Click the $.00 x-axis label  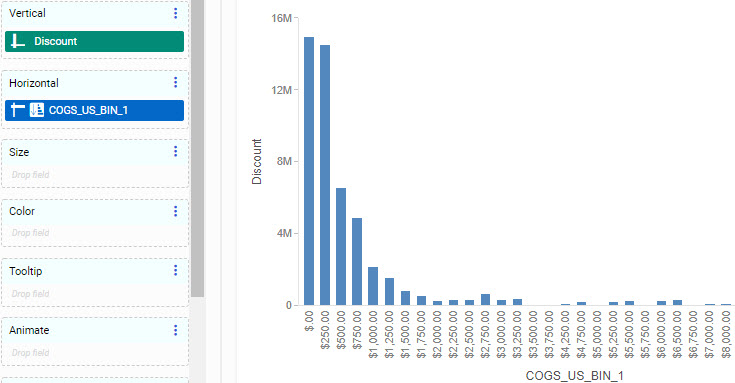[x=309, y=321]
